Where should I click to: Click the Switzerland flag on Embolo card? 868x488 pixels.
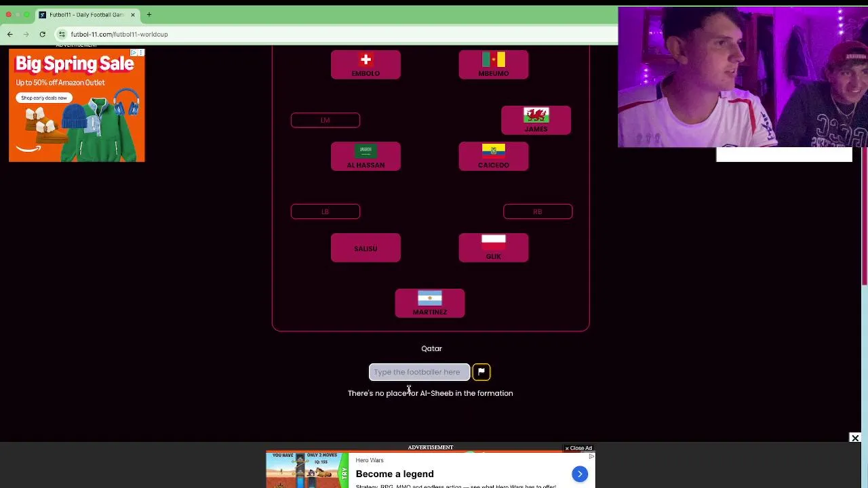(366, 60)
